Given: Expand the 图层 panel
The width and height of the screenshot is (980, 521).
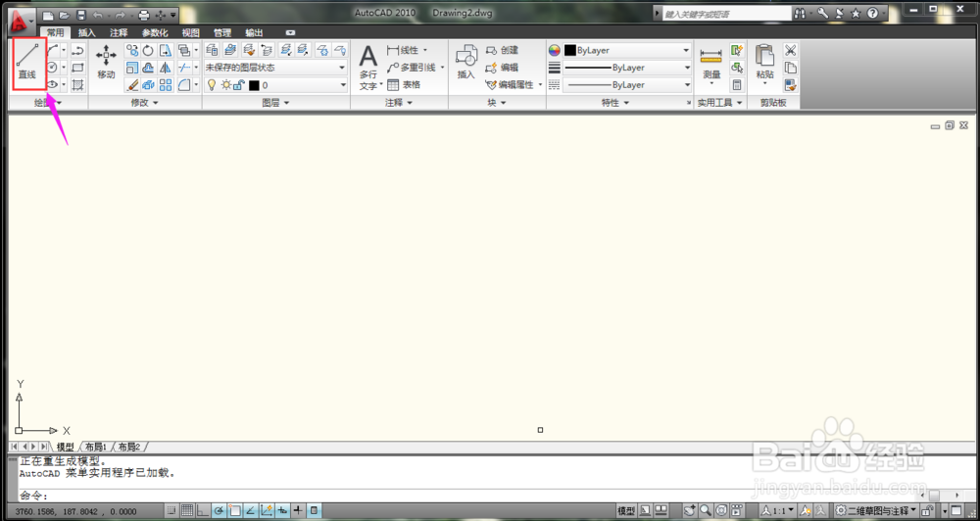Looking at the screenshot, I should pyautogui.click(x=275, y=103).
